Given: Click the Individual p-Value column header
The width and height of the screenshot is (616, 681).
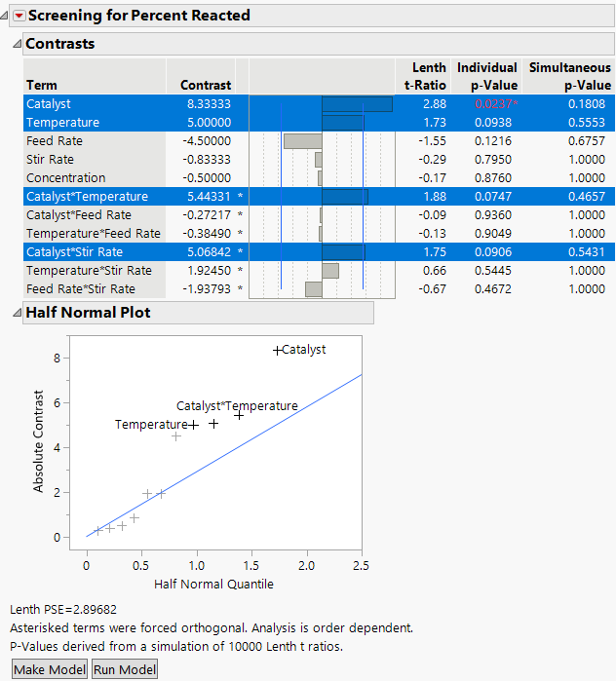Looking at the screenshot, I should (x=487, y=76).
